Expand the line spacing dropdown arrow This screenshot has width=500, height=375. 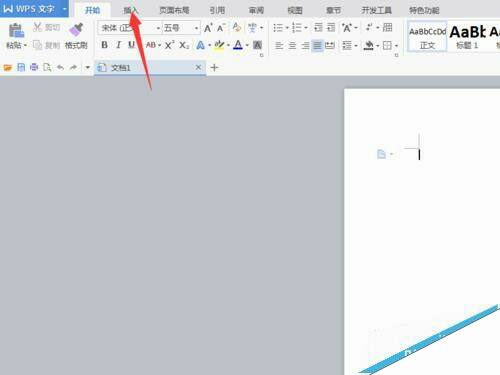tap(356, 45)
